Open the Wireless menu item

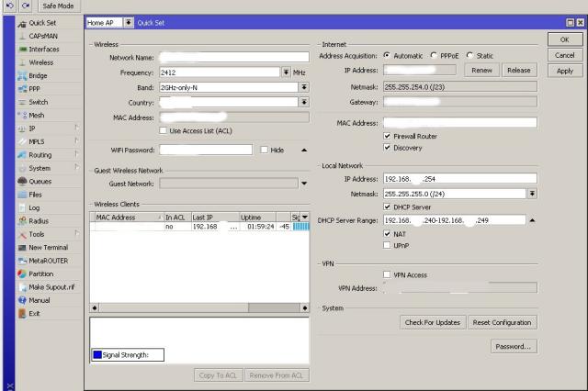coord(40,62)
